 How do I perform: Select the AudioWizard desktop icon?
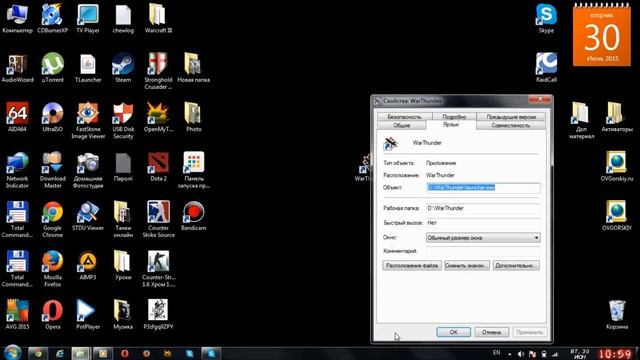tap(18, 68)
